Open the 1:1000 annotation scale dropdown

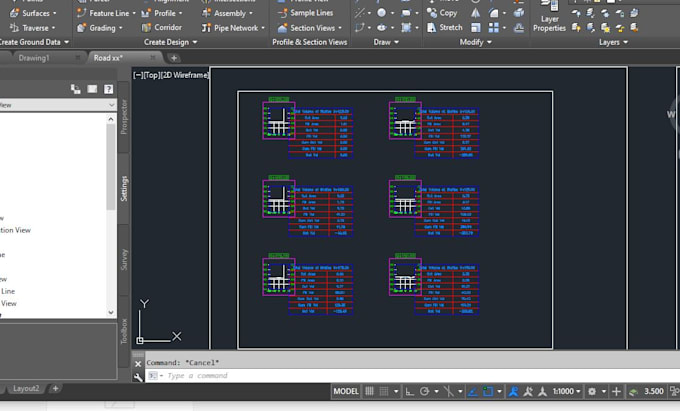pos(566,391)
